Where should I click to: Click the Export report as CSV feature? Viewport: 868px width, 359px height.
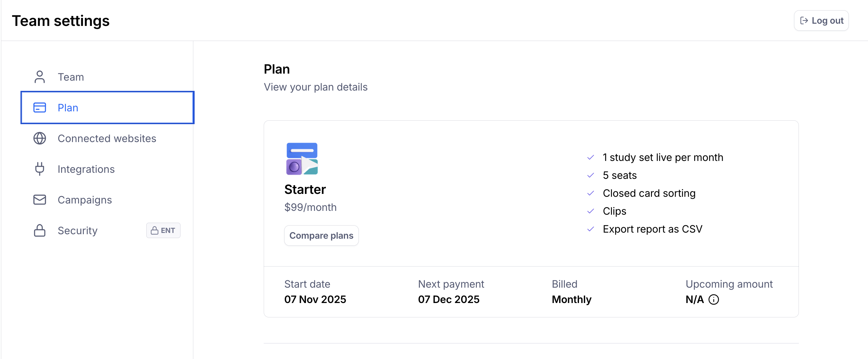652,229
